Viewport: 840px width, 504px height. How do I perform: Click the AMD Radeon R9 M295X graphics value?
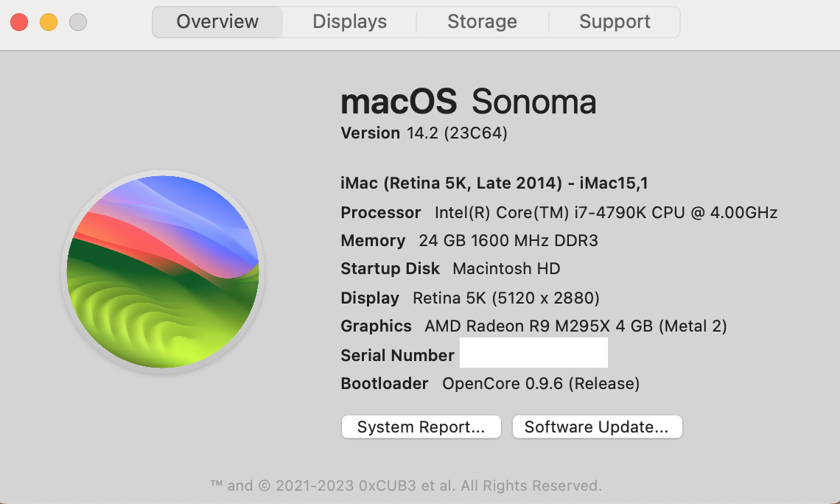coord(575,326)
